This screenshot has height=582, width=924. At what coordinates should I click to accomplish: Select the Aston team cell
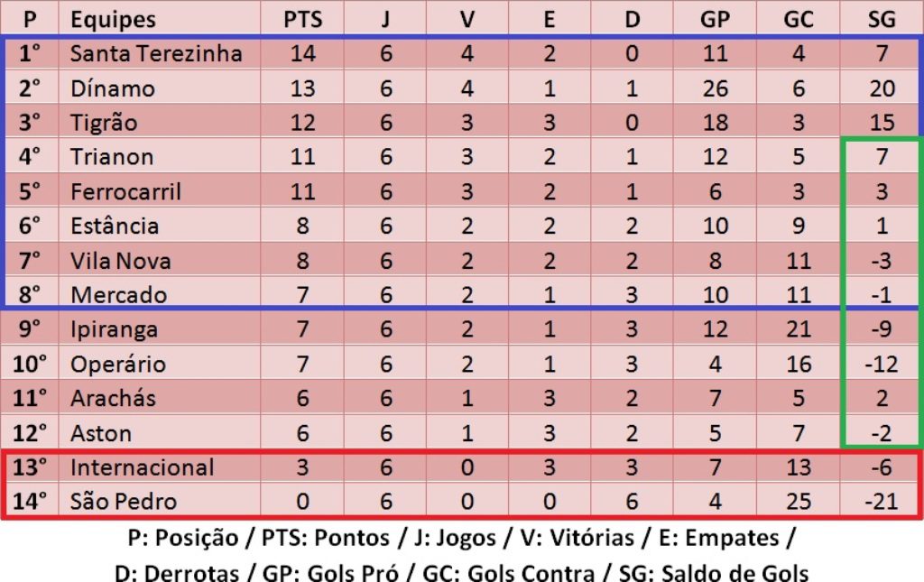click(x=101, y=433)
